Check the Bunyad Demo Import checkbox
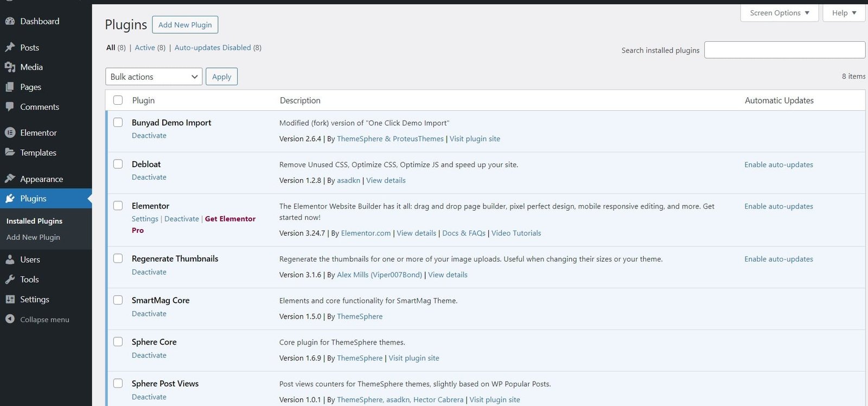Image resolution: width=868 pixels, height=406 pixels. (x=118, y=123)
